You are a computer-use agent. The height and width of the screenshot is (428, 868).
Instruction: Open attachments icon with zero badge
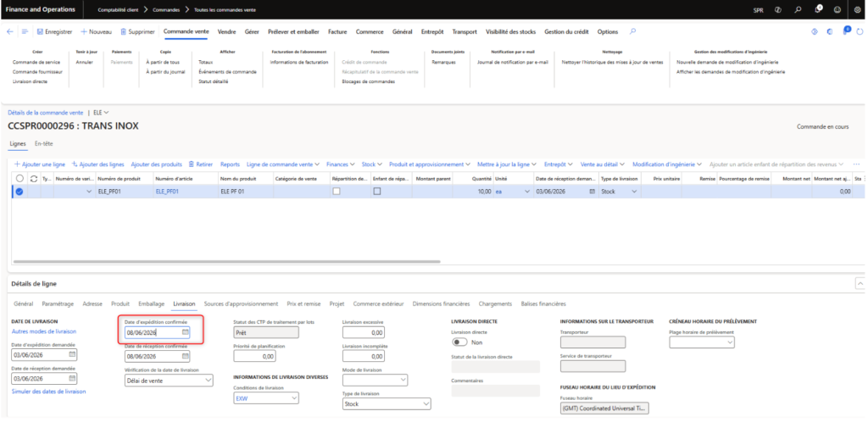click(x=845, y=31)
